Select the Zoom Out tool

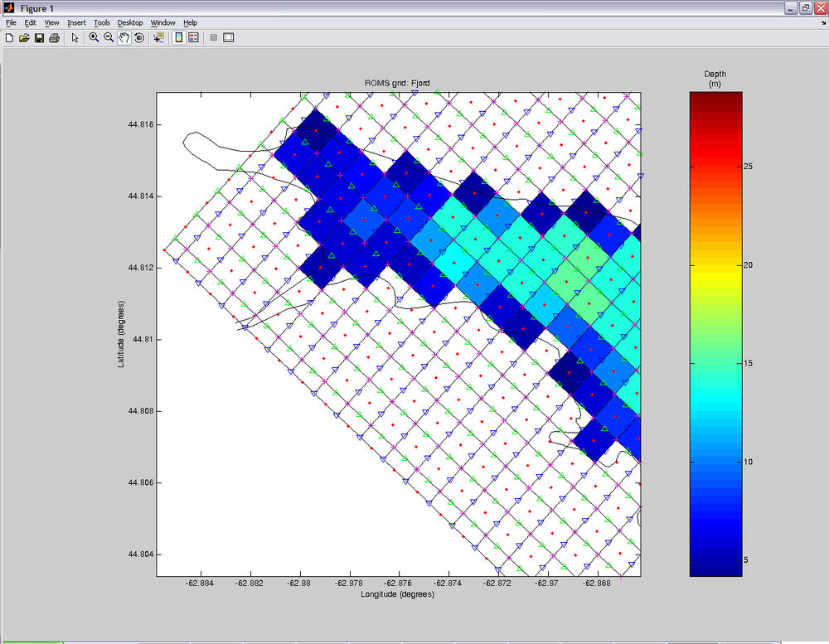click(107, 37)
